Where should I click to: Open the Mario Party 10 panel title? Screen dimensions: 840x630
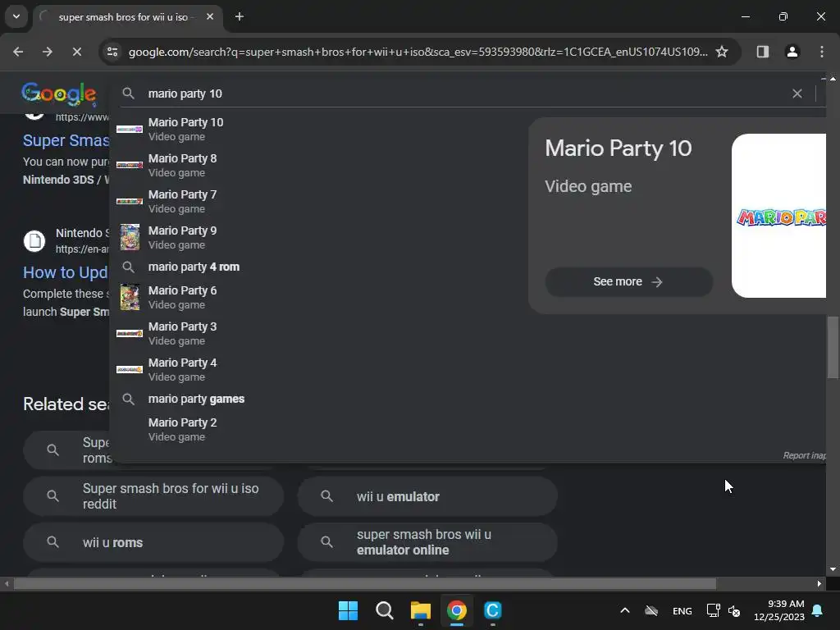(619, 148)
